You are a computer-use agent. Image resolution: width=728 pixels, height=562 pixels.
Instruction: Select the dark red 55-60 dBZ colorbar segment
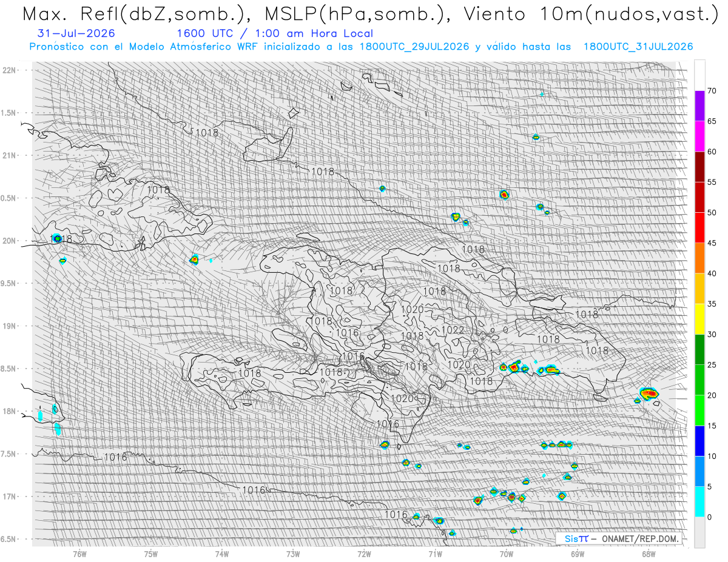pos(699,167)
